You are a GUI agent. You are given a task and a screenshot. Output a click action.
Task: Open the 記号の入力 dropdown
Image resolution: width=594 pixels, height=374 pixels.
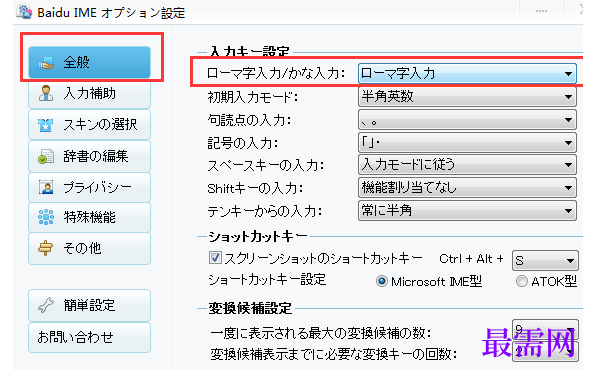pos(467,143)
